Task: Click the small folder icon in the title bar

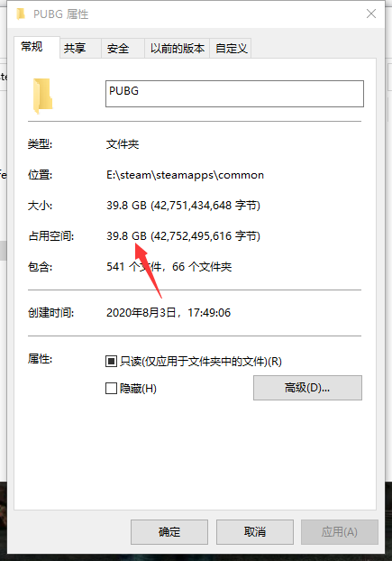Action: tap(21, 14)
